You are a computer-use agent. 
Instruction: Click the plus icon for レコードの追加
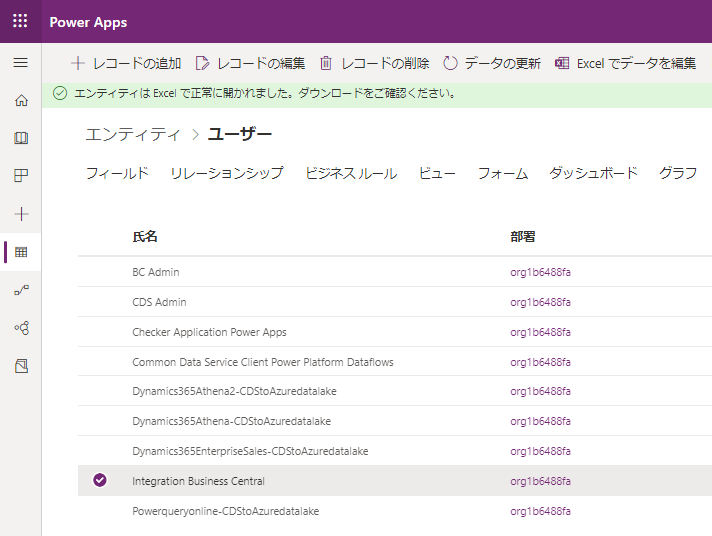[78, 63]
